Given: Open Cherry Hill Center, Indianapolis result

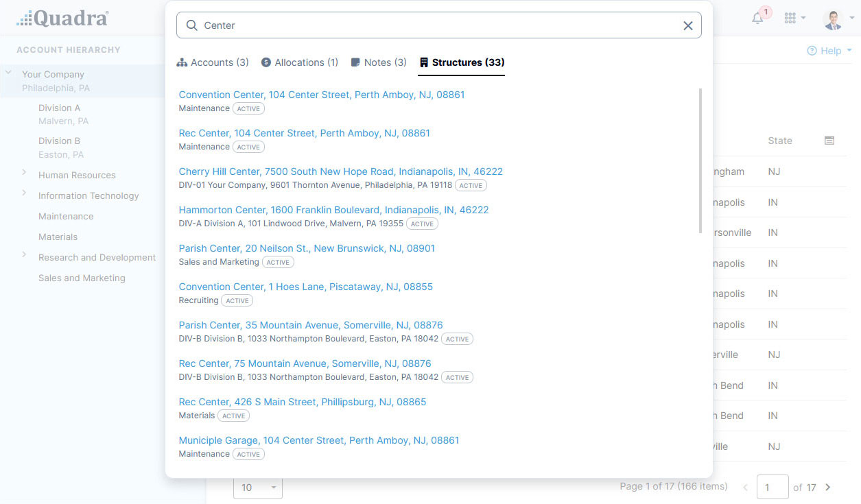Looking at the screenshot, I should click(341, 171).
